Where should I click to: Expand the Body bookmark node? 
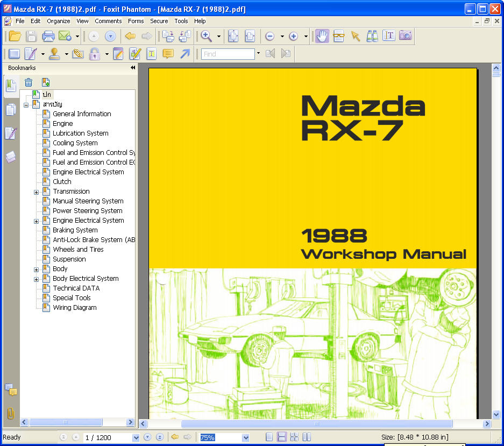37,270
